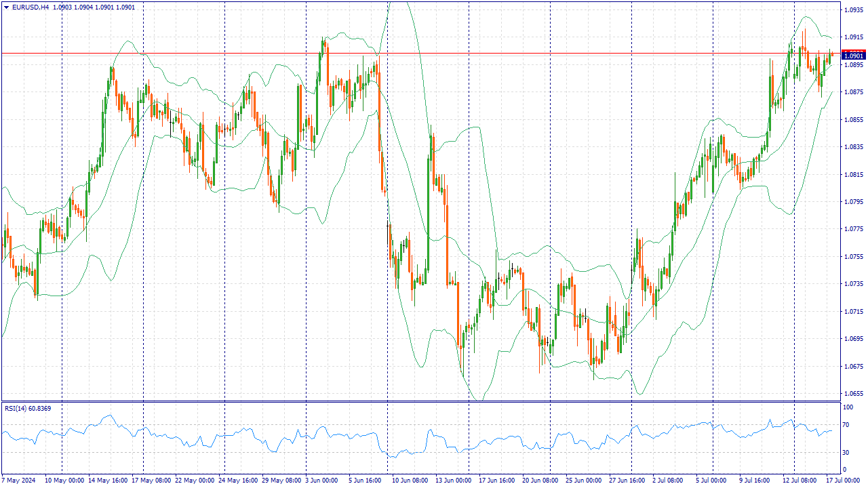Click the 1.0695 price axis label

(x=852, y=338)
